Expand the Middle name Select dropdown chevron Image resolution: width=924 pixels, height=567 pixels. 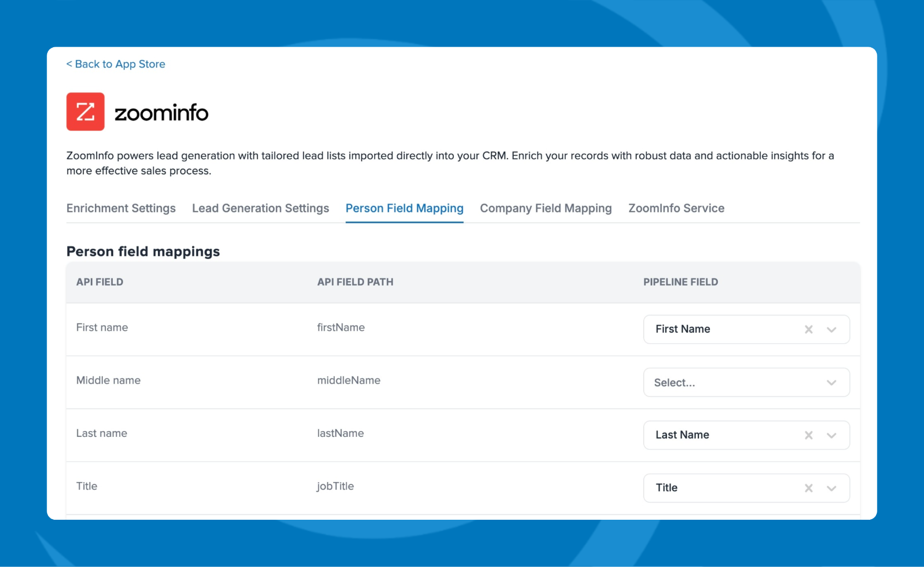831,383
